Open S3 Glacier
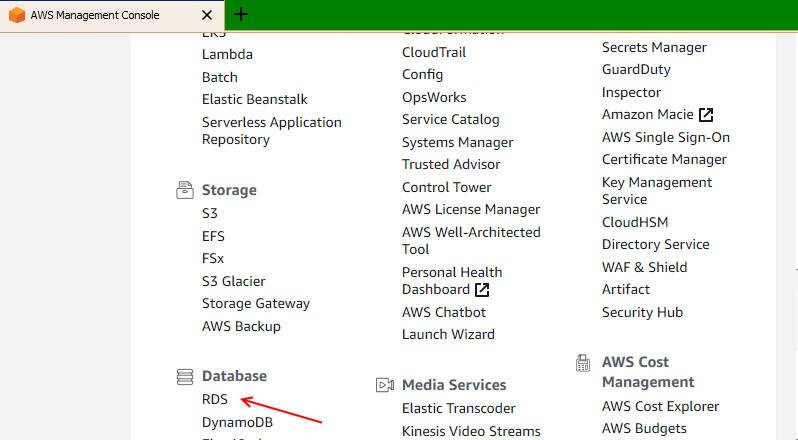This screenshot has height=440, width=798. pyautogui.click(x=234, y=281)
